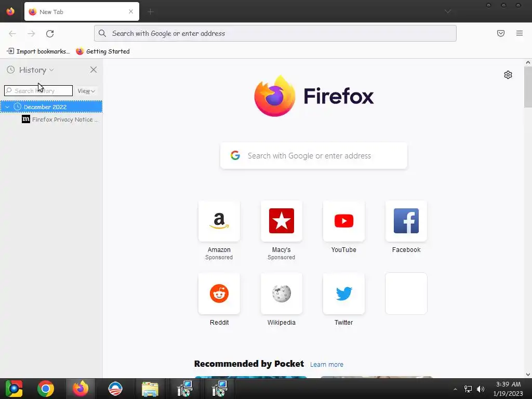Open the Getting Started bookmark
This screenshot has height=399, width=532.
[x=103, y=51]
